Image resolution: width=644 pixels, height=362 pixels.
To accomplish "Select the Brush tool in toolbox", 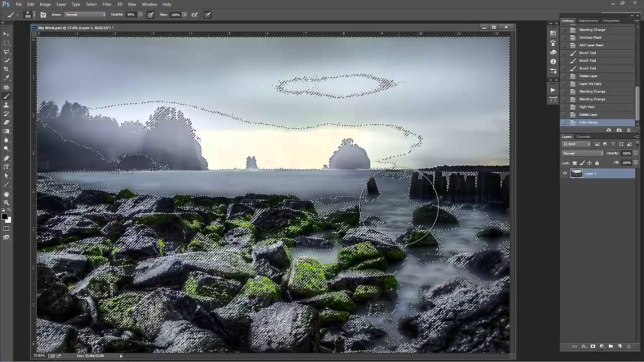I will (x=7, y=96).
